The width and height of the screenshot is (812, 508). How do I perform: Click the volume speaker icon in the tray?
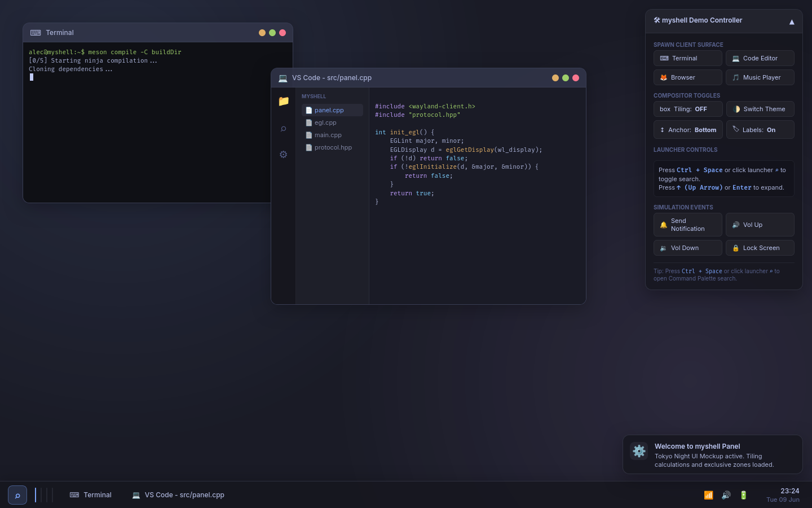[726, 495]
